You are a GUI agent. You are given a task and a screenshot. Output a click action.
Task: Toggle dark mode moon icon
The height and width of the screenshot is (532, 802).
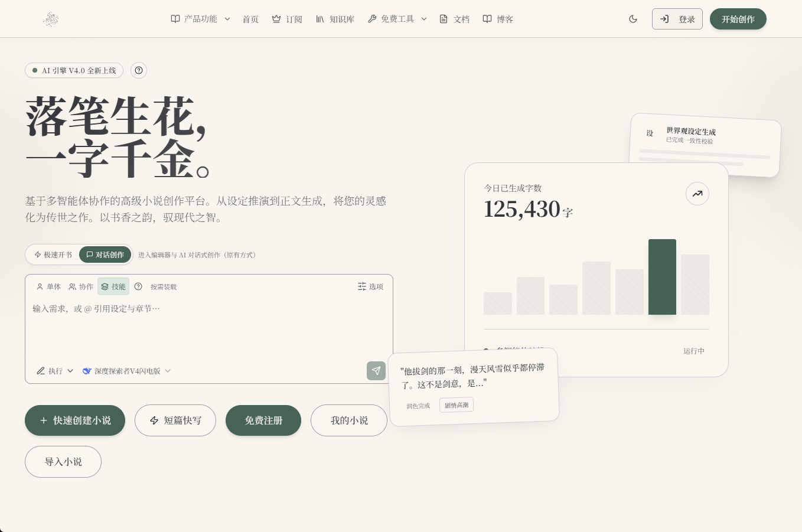(x=633, y=19)
